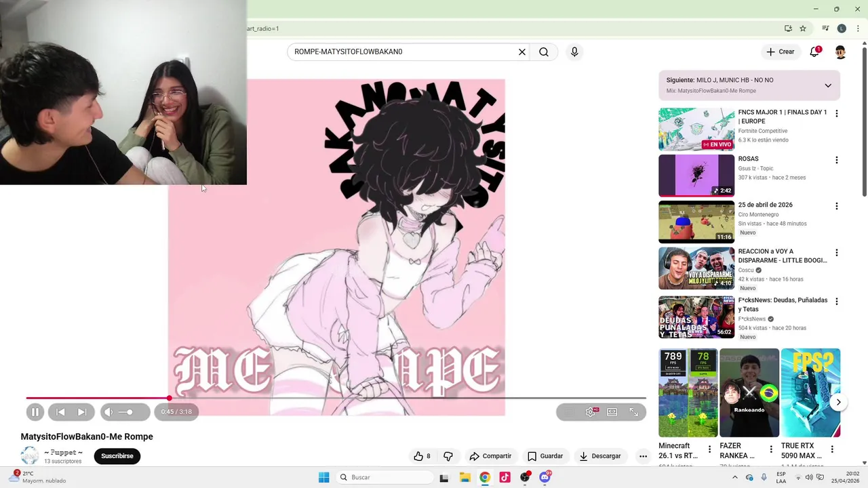
Task: Open REACCION a VOY A DISPARARME title
Action: pos(783,256)
